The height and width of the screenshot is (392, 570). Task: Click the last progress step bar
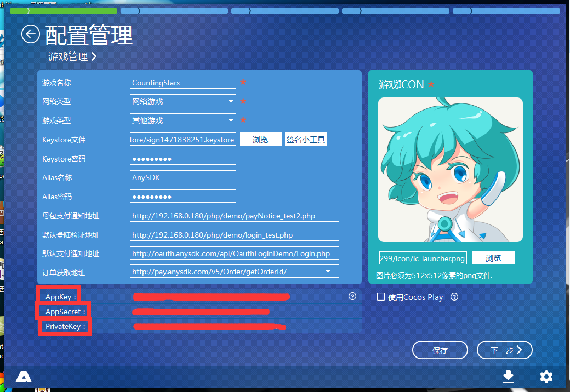point(506,11)
